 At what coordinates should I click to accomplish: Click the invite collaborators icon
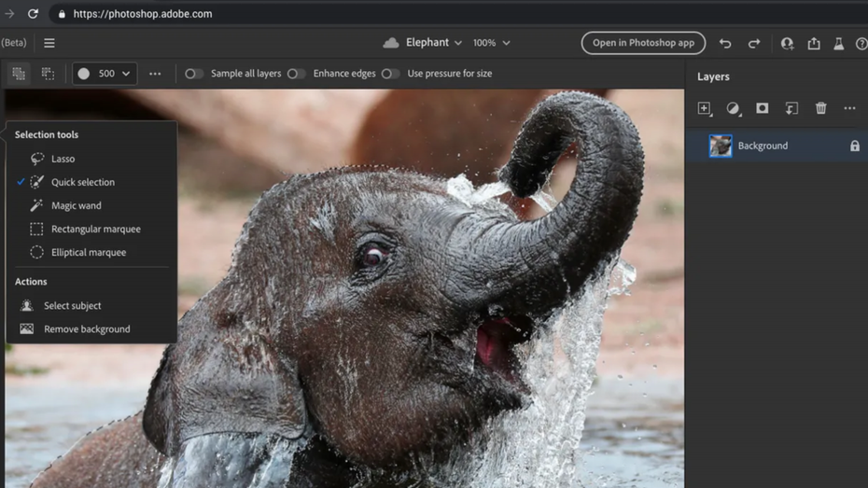click(787, 43)
